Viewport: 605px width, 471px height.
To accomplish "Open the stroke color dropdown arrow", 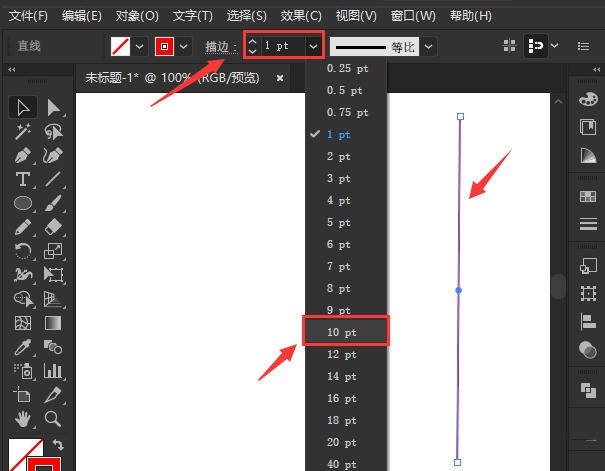I will (184, 47).
